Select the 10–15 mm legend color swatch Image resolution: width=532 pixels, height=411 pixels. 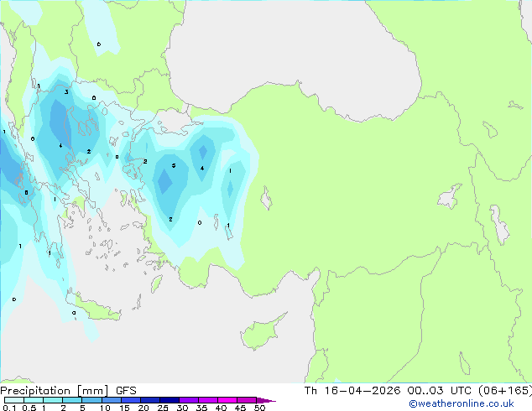click(111, 400)
